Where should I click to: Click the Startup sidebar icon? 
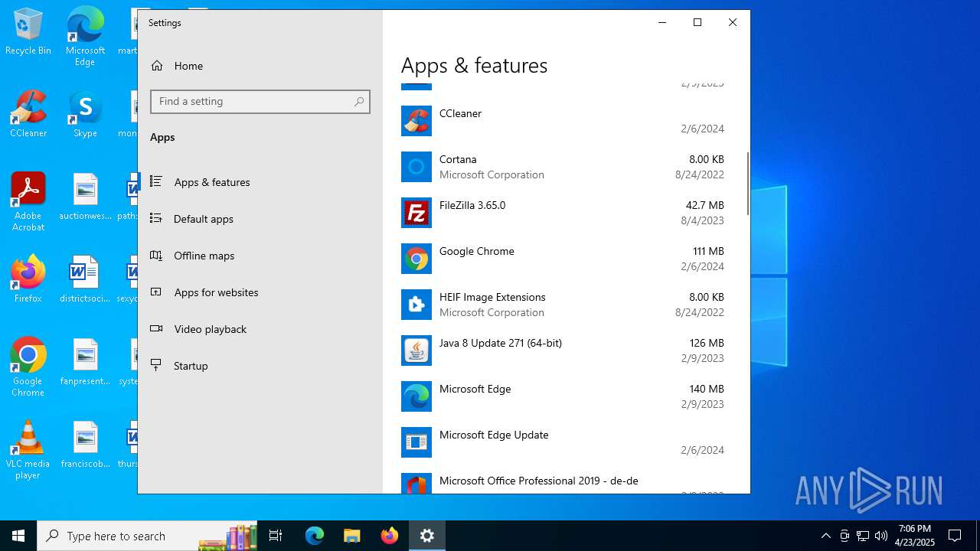tap(156, 365)
